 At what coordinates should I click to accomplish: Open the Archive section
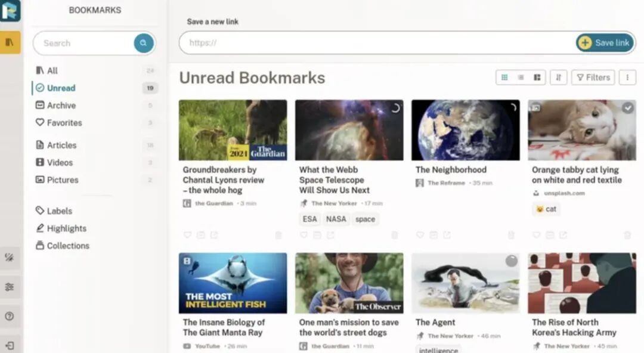tap(95, 105)
